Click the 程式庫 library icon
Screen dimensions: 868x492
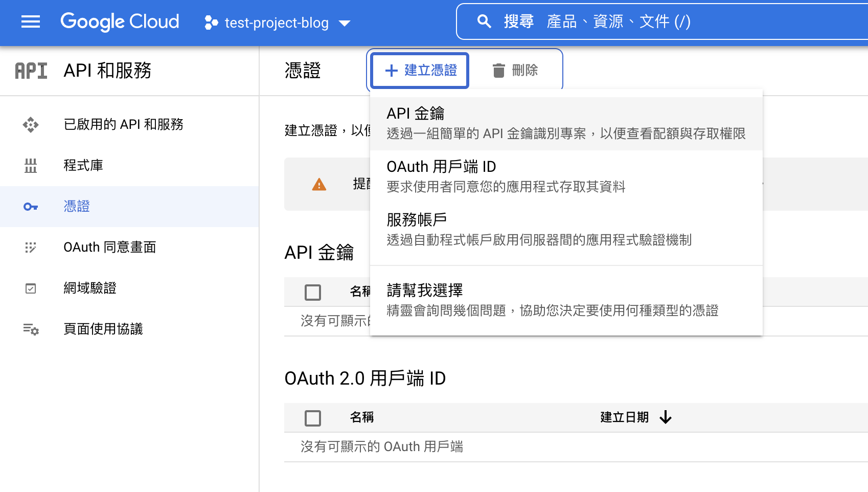[31, 166]
